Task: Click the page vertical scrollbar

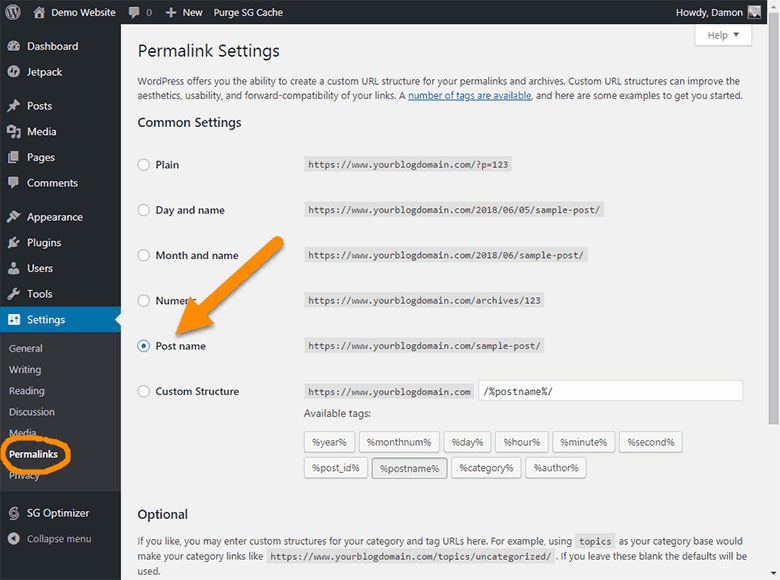Action: click(774, 219)
